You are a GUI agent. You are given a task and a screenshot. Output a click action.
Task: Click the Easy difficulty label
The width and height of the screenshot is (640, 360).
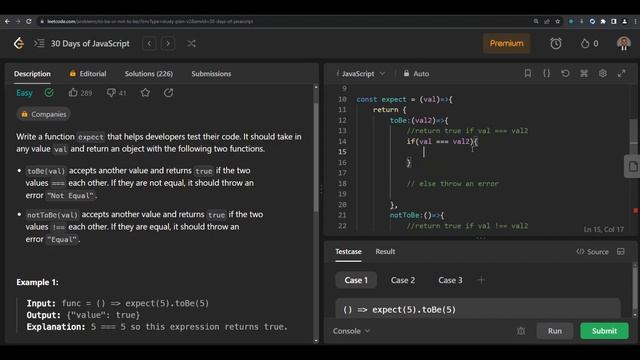(24, 93)
